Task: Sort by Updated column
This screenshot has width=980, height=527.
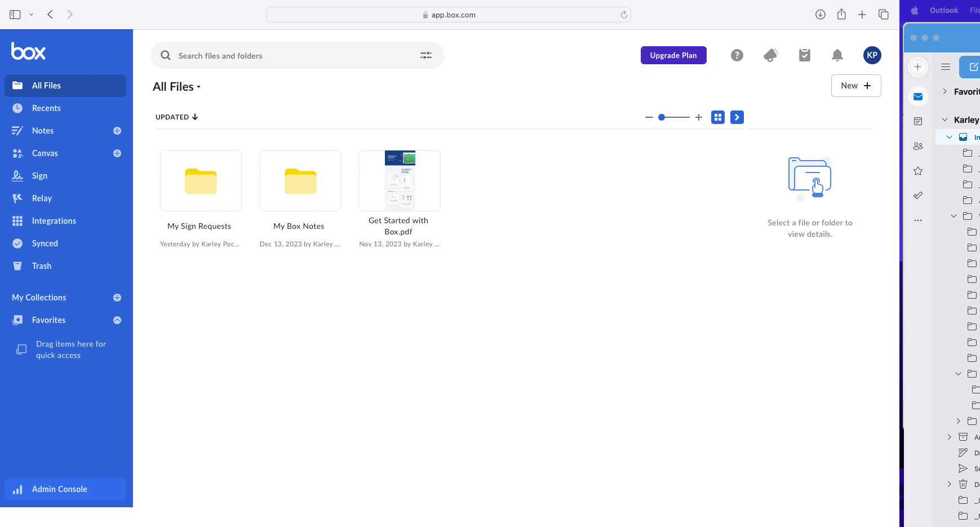Action: click(177, 117)
